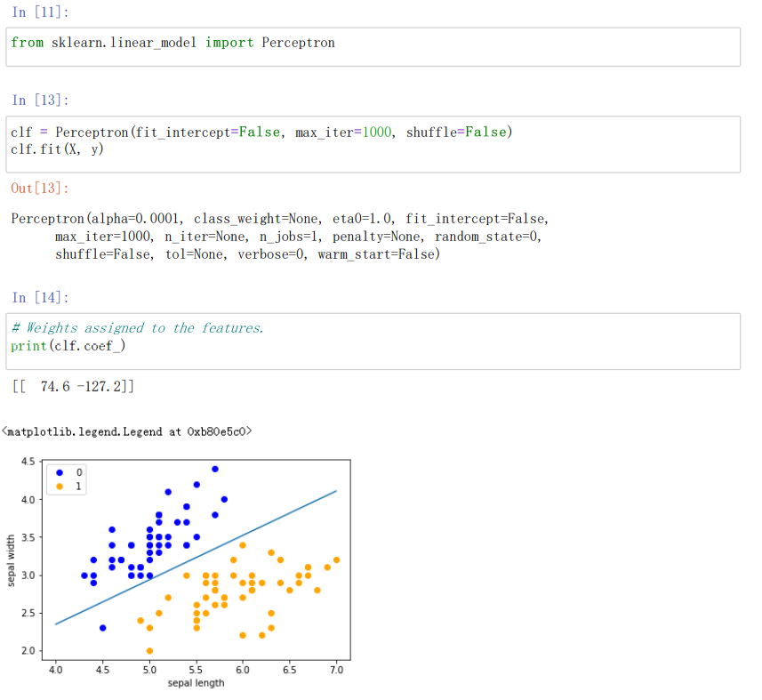Click the matplotlib.legend.Legend output text

(x=128, y=432)
